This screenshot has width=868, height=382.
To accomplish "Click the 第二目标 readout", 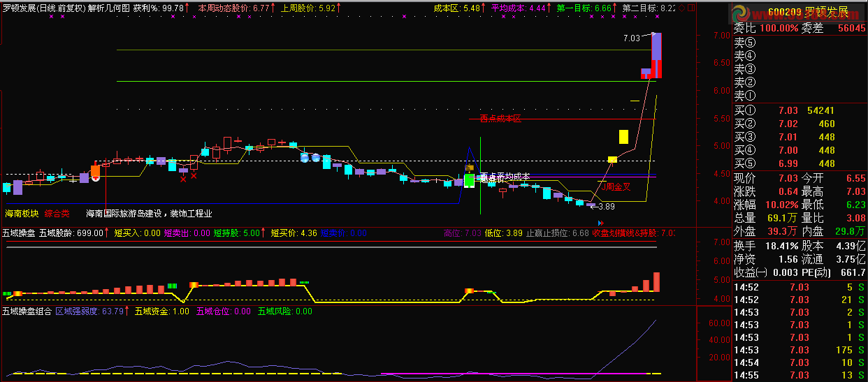I will click(649, 8).
